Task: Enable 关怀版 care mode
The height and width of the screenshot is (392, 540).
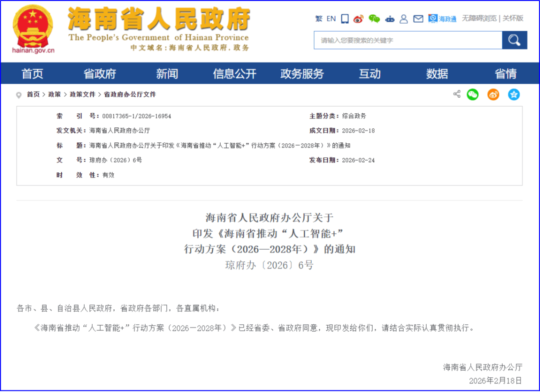Action: coord(513,18)
